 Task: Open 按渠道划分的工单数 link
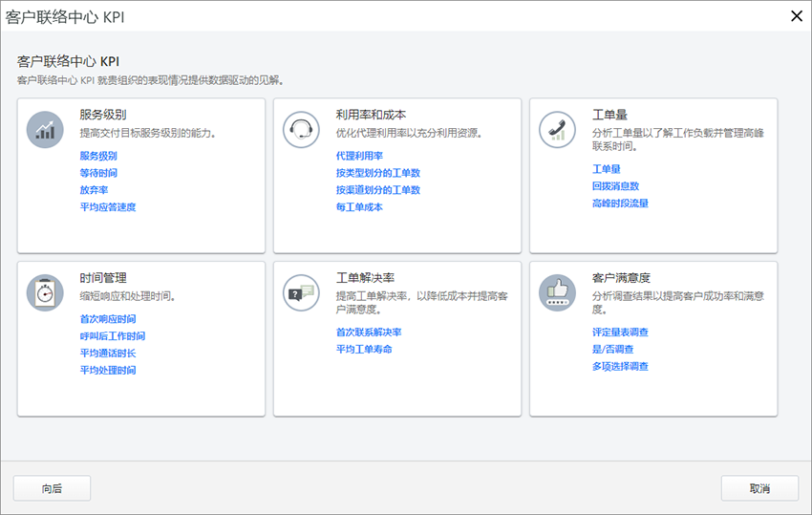(378, 190)
